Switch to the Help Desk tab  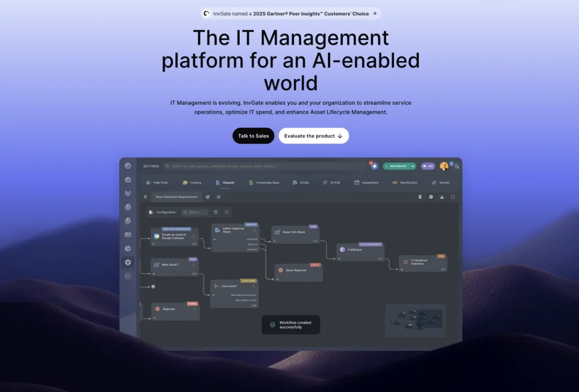pyautogui.click(x=157, y=183)
